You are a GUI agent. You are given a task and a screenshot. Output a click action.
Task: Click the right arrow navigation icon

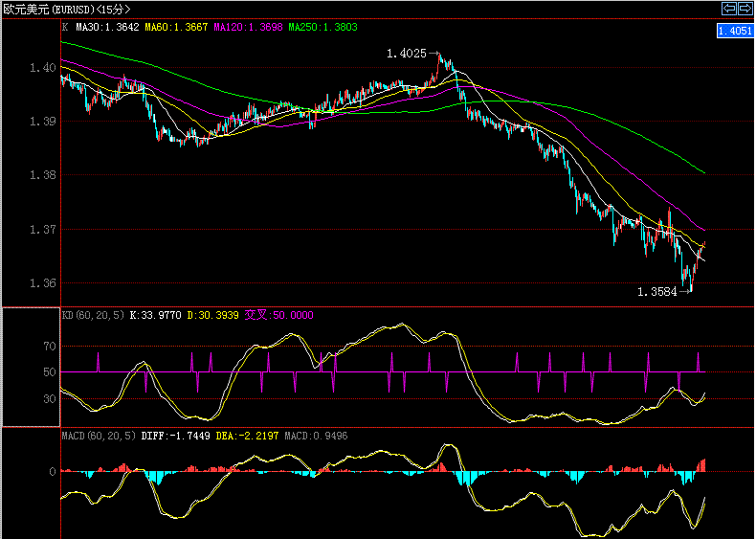745,9
